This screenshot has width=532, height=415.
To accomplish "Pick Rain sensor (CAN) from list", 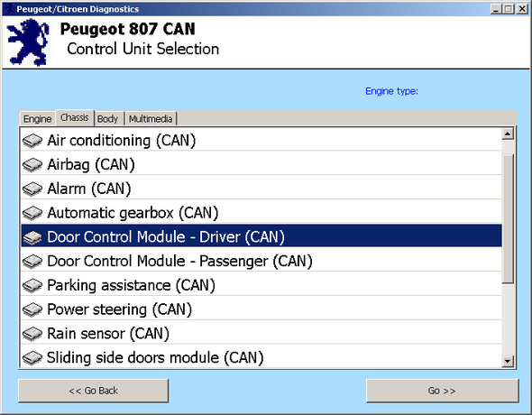I will click(261, 333).
